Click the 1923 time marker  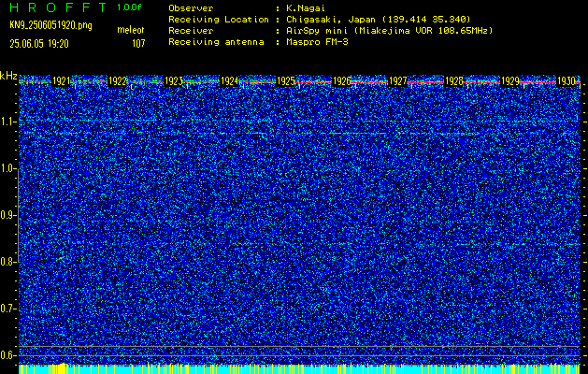click(x=174, y=81)
